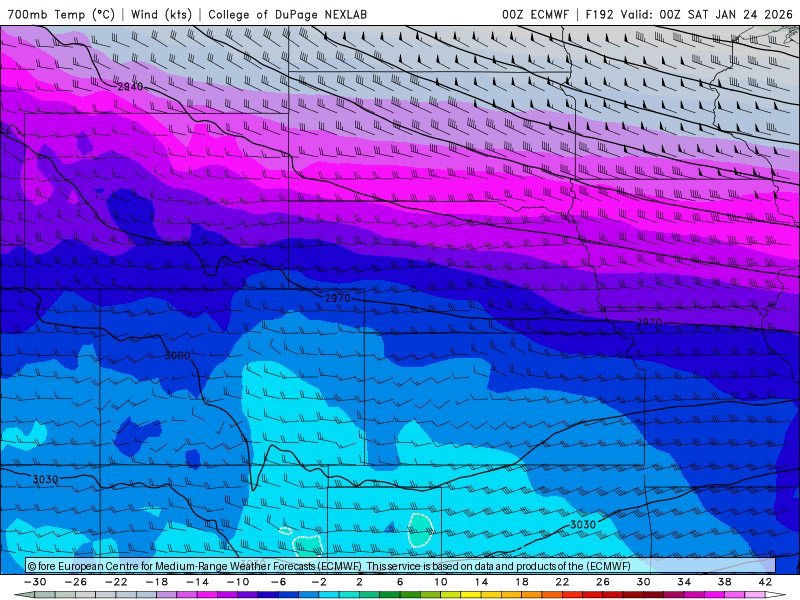The width and height of the screenshot is (800, 600).
Task: Click the -22 color scale label
Action: (116, 582)
